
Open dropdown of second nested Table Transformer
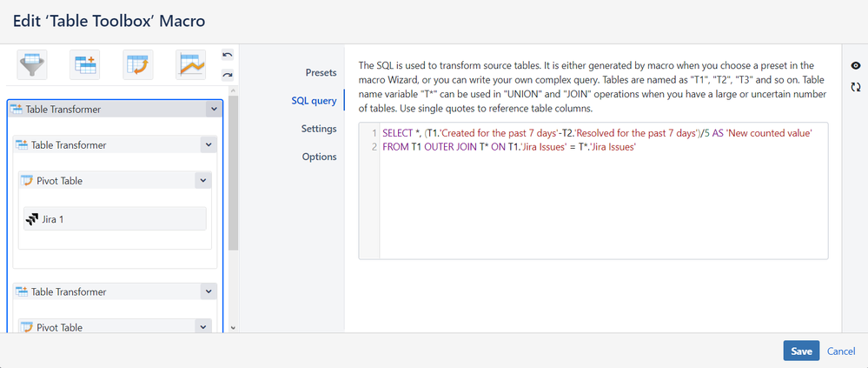(x=208, y=292)
